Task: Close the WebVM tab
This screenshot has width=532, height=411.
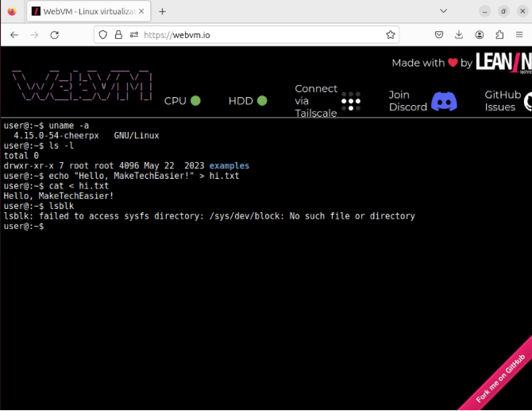Action: (141, 12)
